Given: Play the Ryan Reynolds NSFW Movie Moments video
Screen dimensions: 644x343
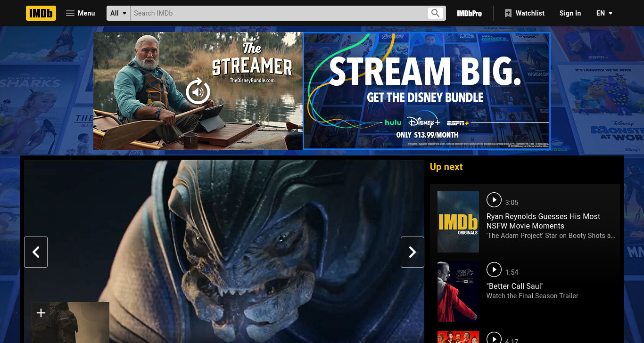Looking at the screenshot, I should click(x=494, y=200).
